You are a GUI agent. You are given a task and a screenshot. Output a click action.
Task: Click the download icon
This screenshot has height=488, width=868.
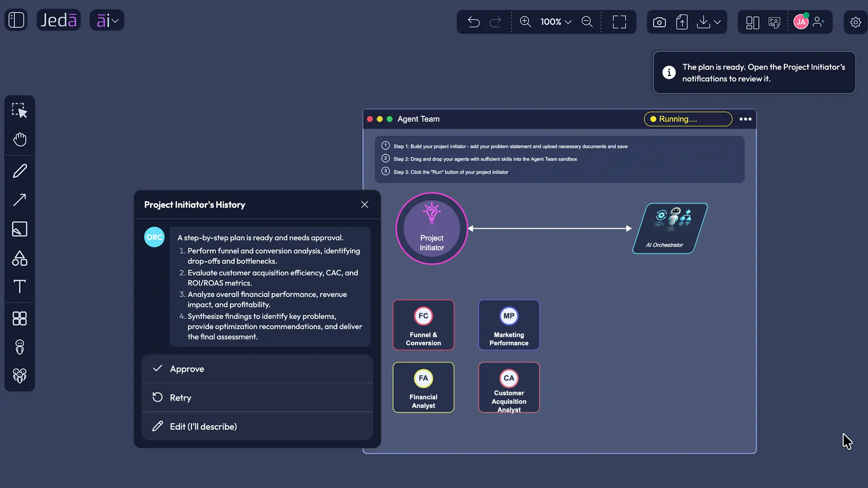pyautogui.click(x=703, y=22)
